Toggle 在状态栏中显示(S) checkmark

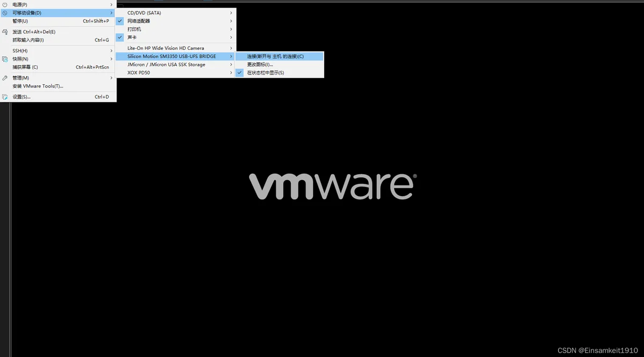tap(239, 72)
